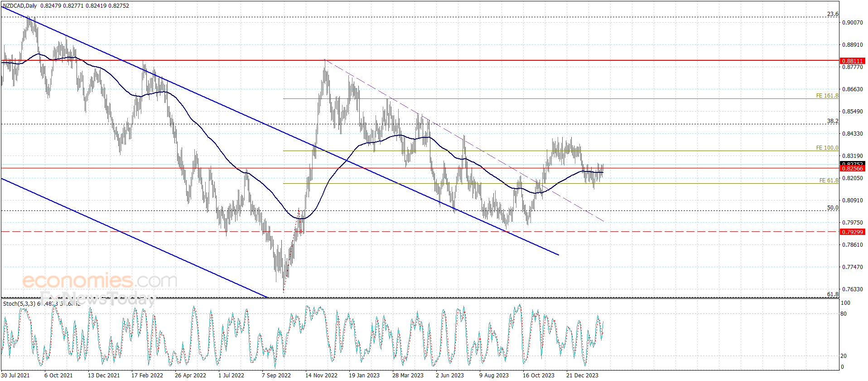
Task: Select the 0.76330 price axis label
Action: pos(852,289)
